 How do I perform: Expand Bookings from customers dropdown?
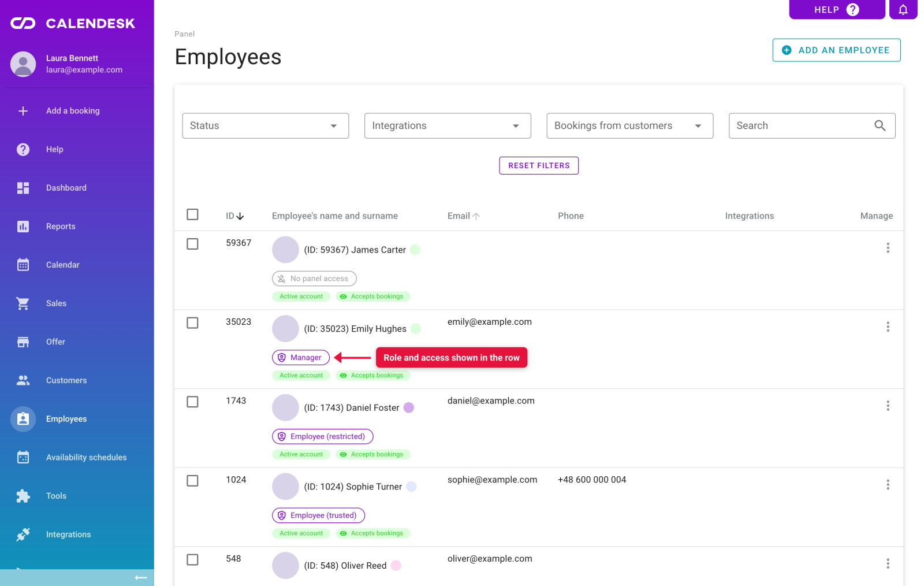(630, 125)
